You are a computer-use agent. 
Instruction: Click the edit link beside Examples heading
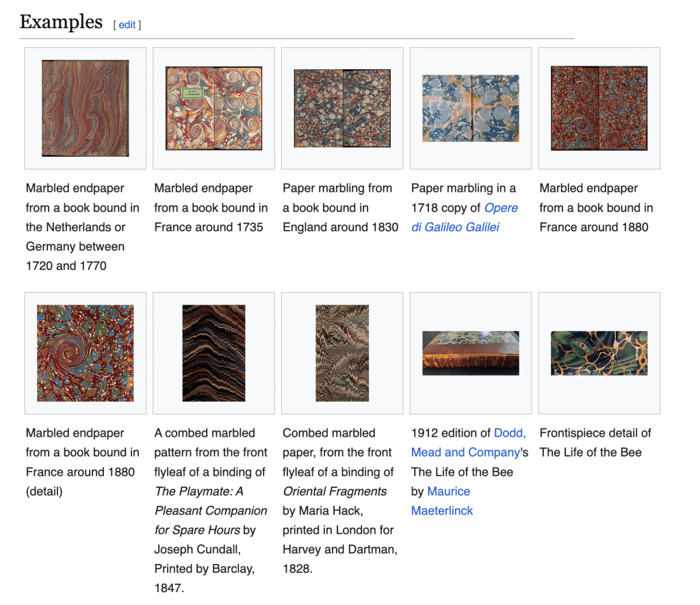[x=127, y=25]
